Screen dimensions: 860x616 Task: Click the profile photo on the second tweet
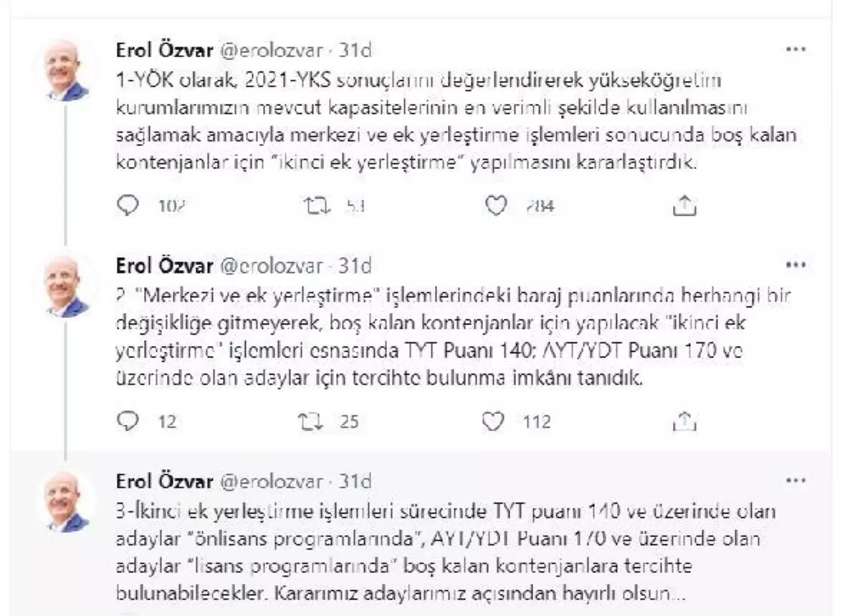pyautogui.click(x=64, y=286)
